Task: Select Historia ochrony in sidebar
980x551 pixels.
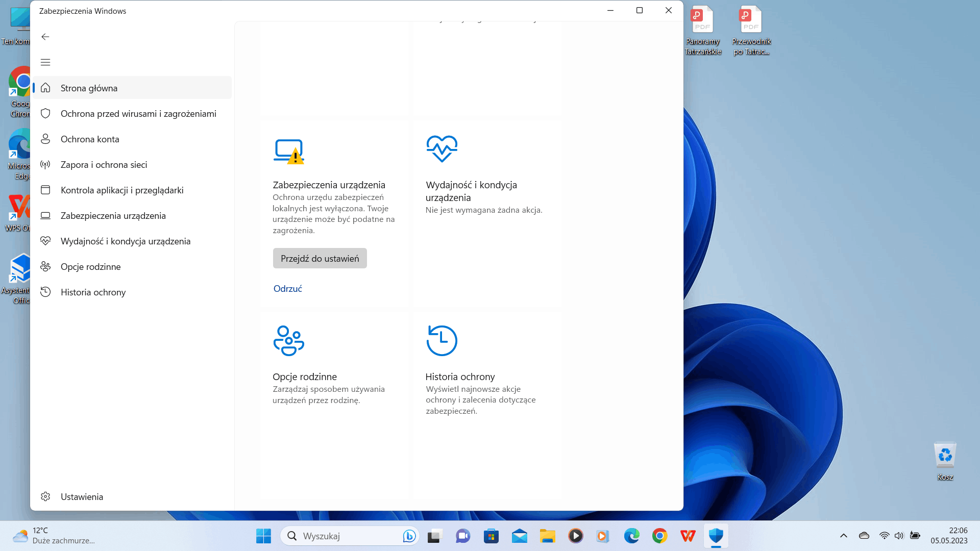Action: [93, 292]
